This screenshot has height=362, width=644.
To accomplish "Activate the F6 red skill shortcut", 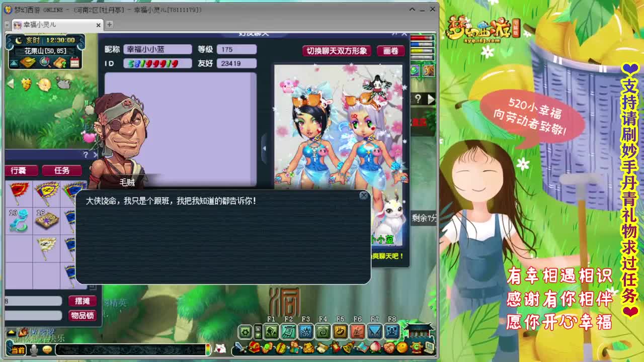I will coord(357,331).
